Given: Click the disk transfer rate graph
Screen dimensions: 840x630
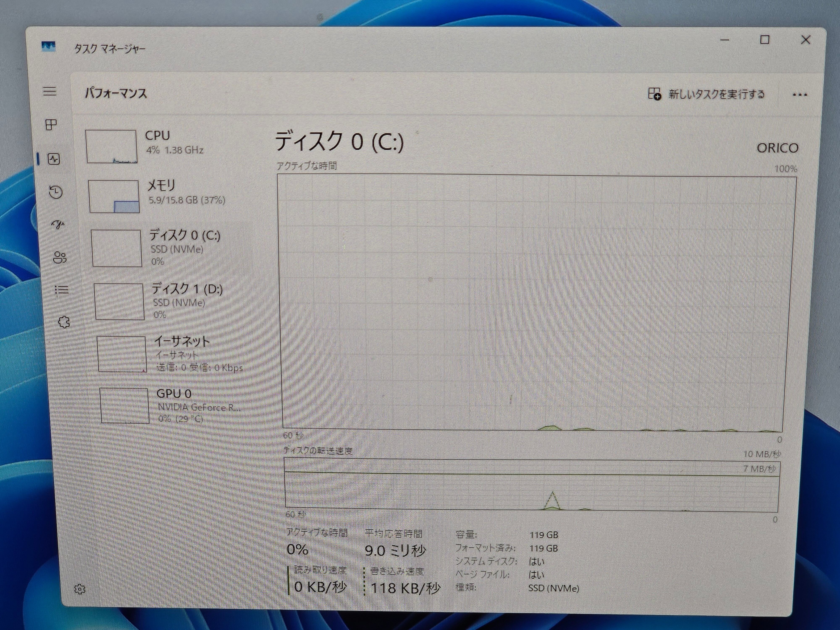Looking at the screenshot, I should pyautogui.click(x=532, y=485).
